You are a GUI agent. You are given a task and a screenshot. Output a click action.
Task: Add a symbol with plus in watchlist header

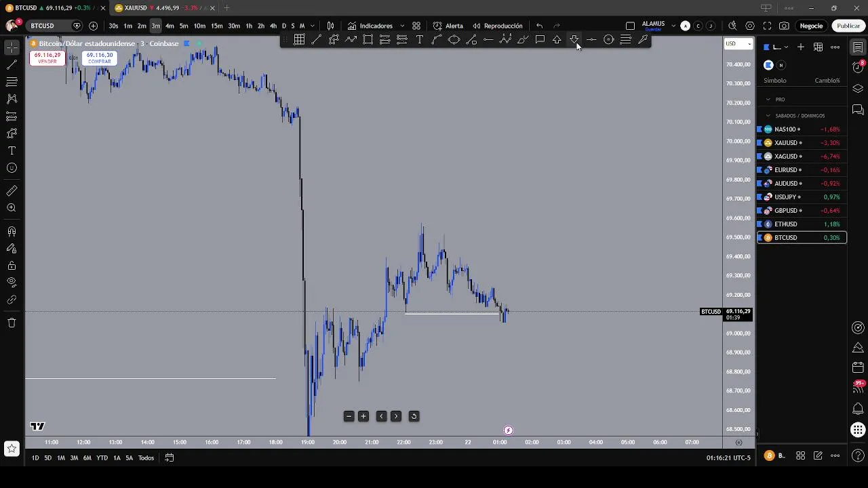coord(801,47)
